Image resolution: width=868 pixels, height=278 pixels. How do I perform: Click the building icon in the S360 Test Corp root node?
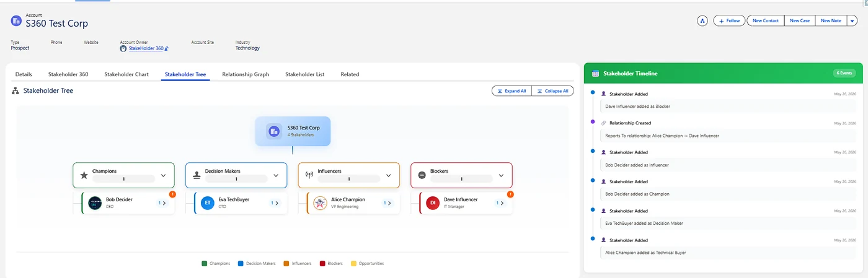(x=274, y=131)
